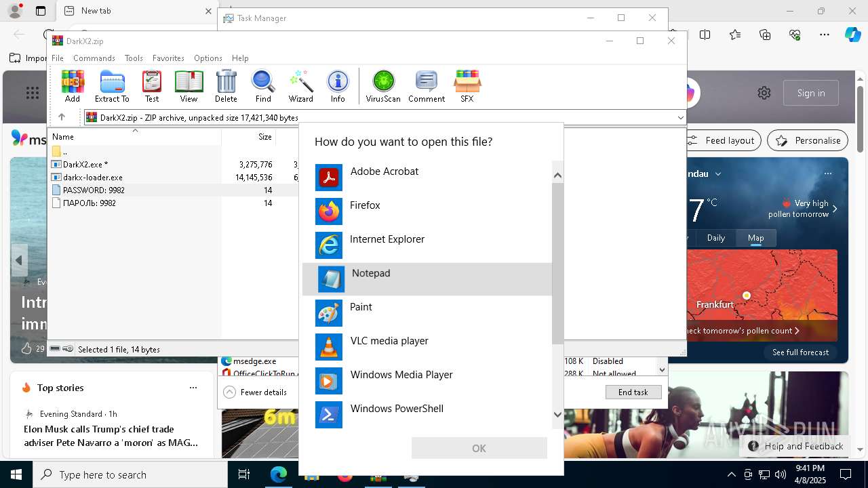This screenshot has width=868, height=488.
Task: Click open-with list scroll up arrow
Action: pos(557,176)
